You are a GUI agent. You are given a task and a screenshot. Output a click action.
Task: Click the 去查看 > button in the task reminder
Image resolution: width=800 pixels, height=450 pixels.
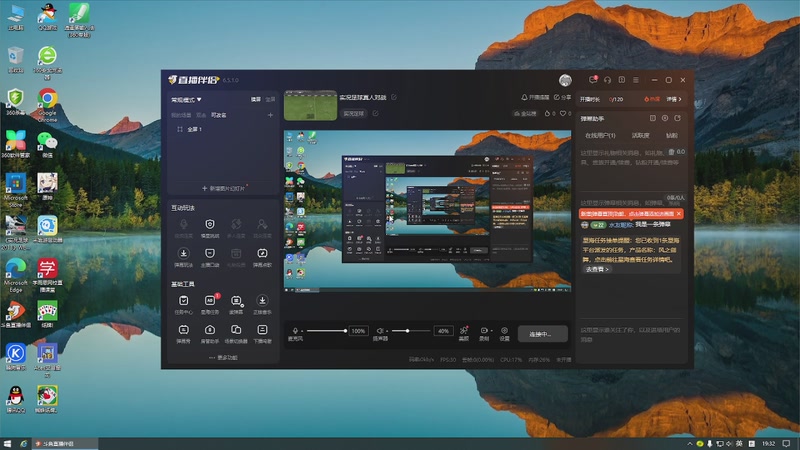[x=597, y=269]
